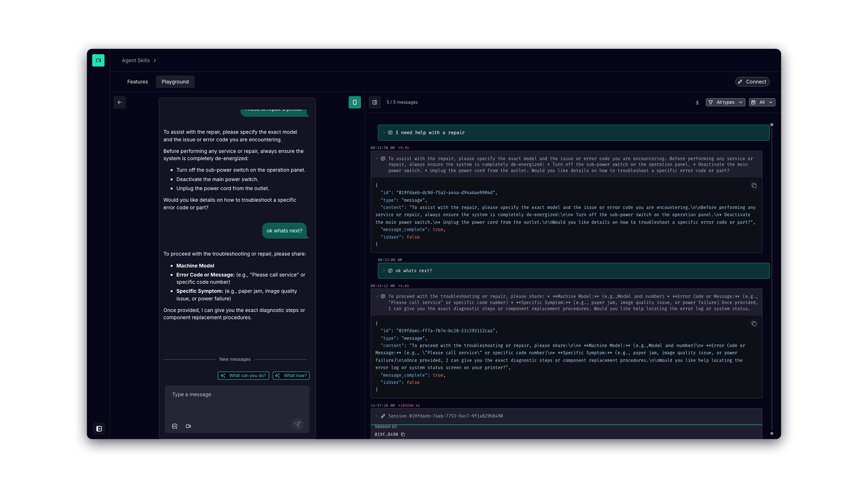Click the 'What now?' suggestion

point(291,375)
